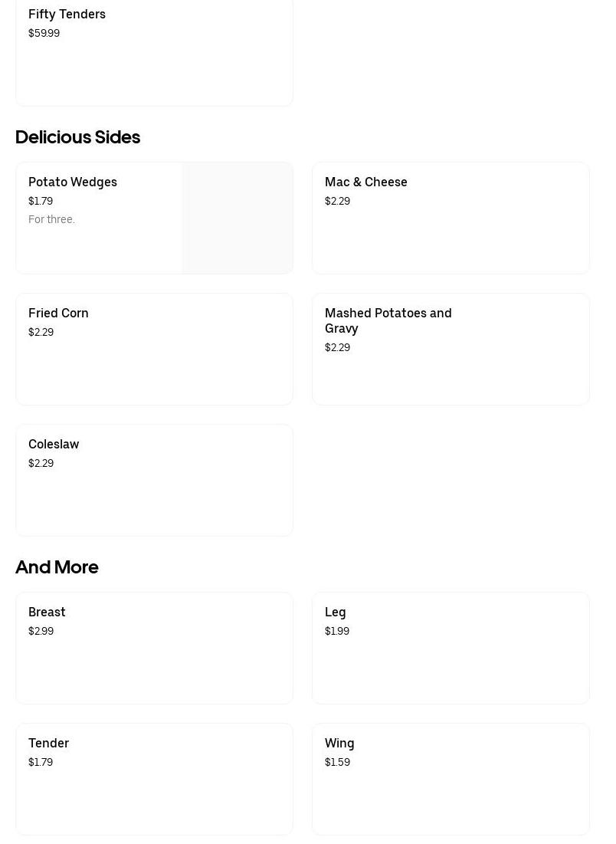Select the Potato Wedges item name
The height and width of the screenshot is (844, 616).
73,182
